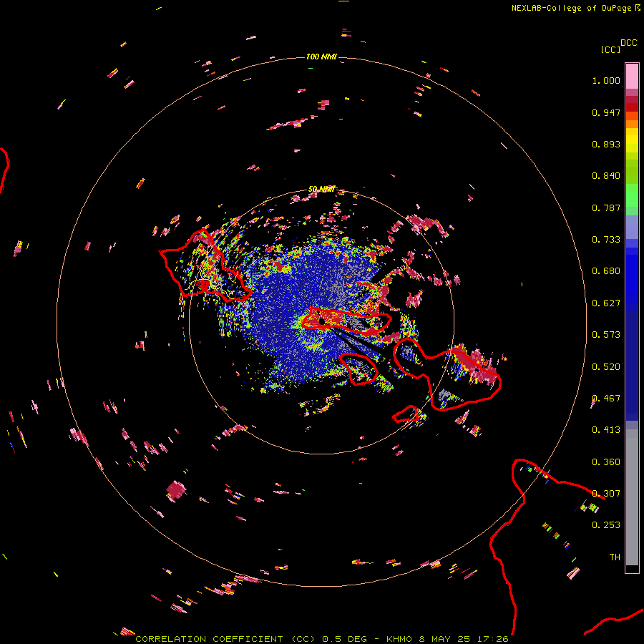The height and width of the screenshot is (644, 644).
Task: Click the 0.787 color scale value
Action: pos(606,208)
